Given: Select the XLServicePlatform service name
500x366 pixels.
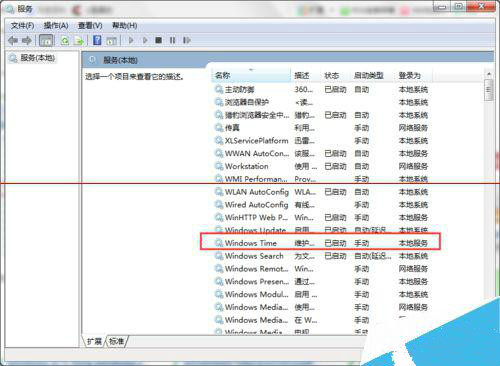Looking at the screenshot, I should point(256,140).
